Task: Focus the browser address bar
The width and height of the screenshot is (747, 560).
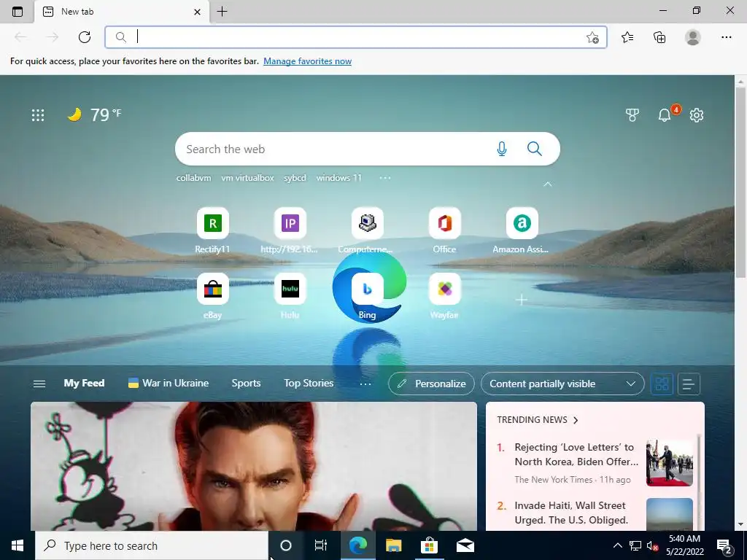Action: point(355,37)
